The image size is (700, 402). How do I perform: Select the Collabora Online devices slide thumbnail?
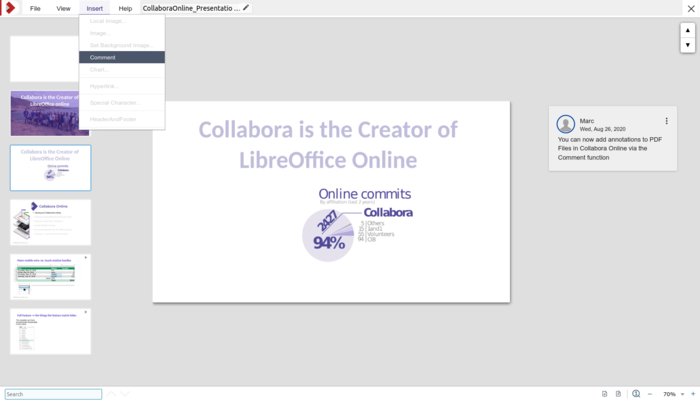[50, 222]
